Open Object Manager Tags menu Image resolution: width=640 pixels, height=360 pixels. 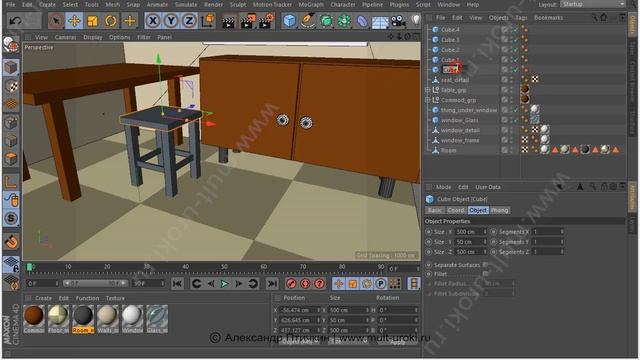[521, 18]
